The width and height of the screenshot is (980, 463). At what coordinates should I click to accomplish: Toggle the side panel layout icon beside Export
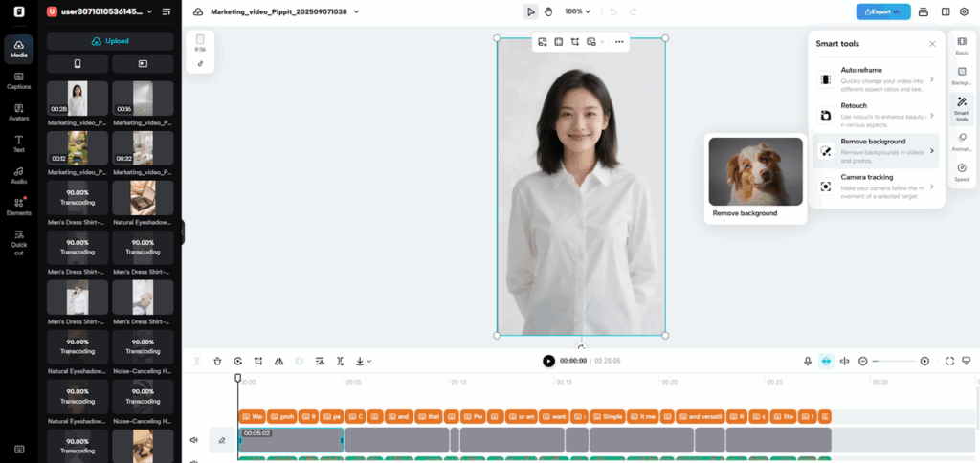(946, 11)
